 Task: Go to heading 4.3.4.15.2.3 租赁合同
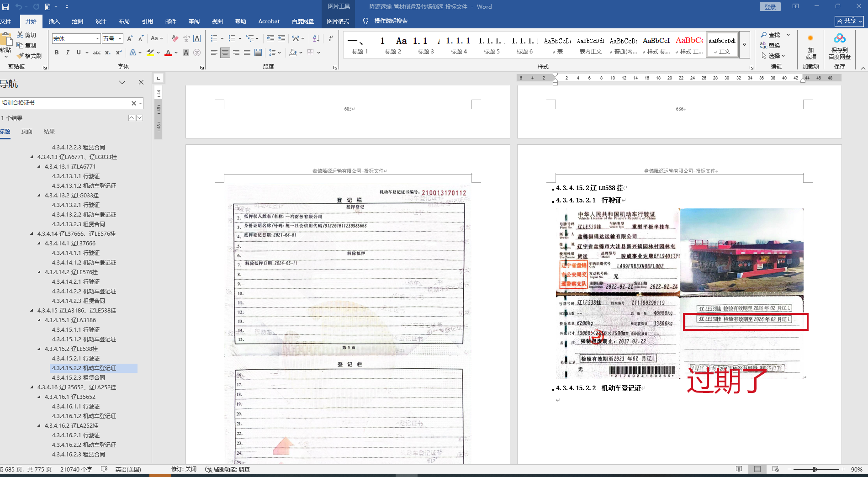tap(79, 378)
